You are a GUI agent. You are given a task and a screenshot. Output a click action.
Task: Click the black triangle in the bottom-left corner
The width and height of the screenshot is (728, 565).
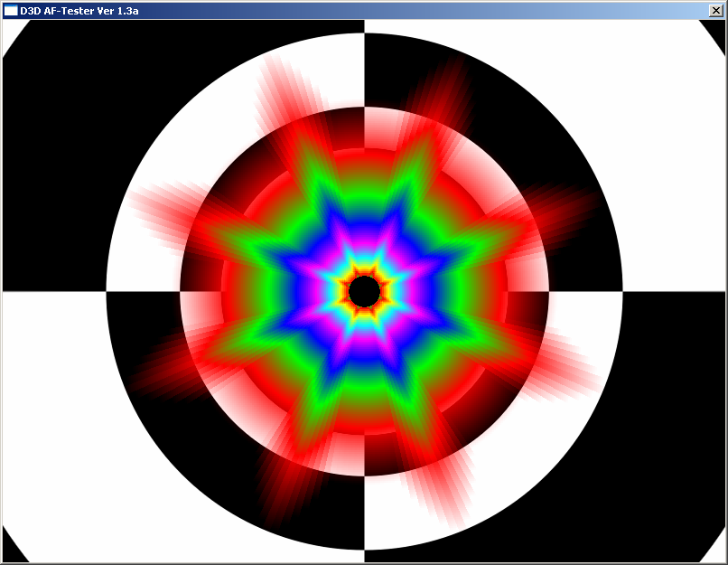pyautogui.click(x=8, y=552)
